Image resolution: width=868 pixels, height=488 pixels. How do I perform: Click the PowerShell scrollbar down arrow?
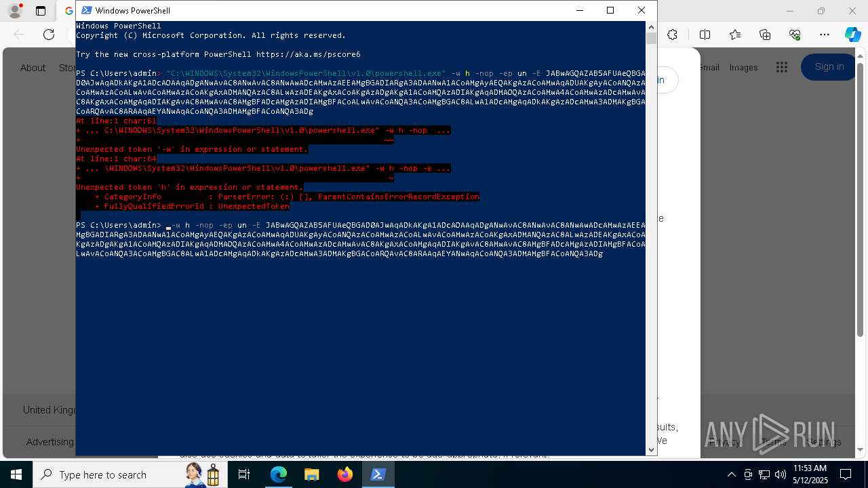[x=651, y=449]
